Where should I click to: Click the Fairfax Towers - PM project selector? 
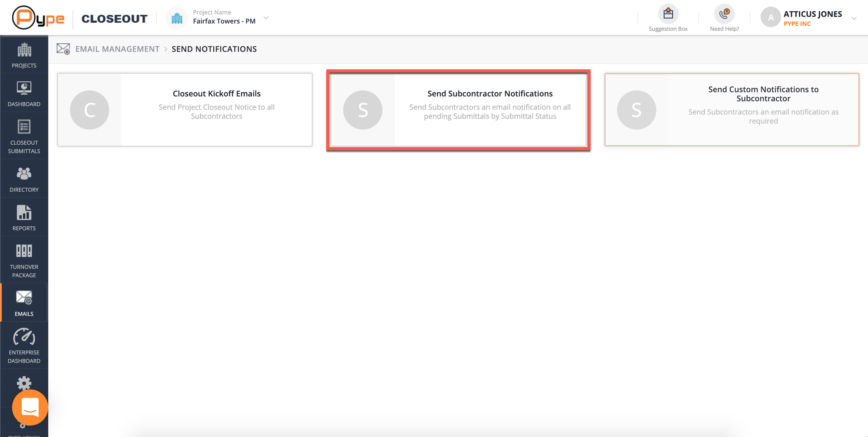tap(224, 21)
